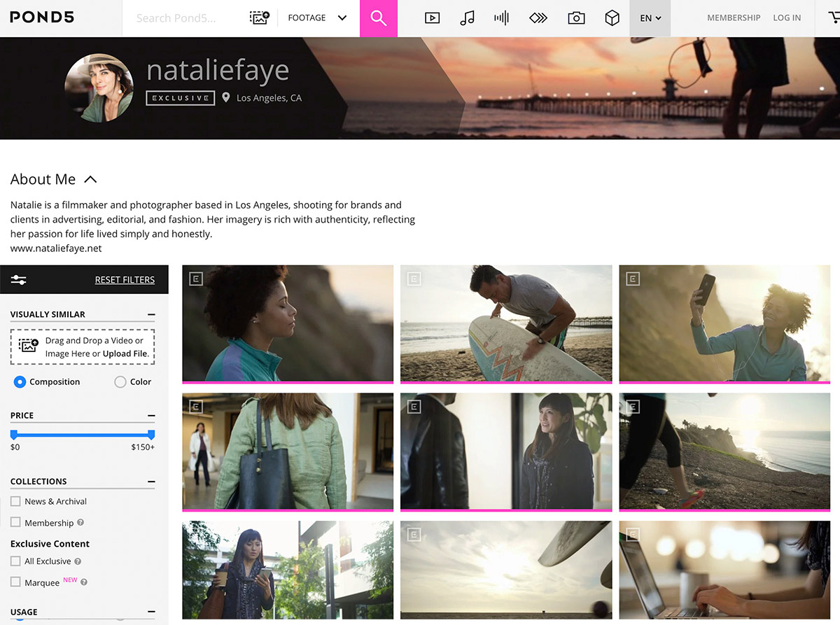Click the EXCLUSIVE badge under artist name

(x=181, y=98)
